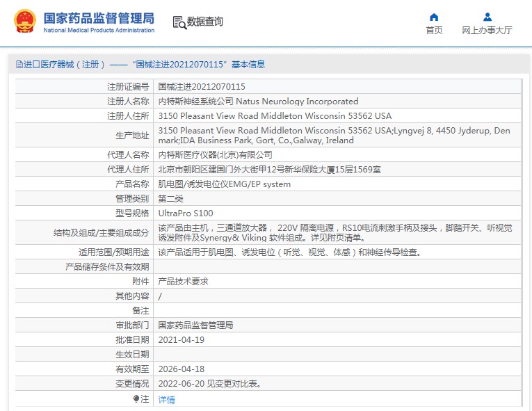Click product name 肌电图/诱发电位仪EMG/EP system
The height and width of the screenshot is (411, 532).
(x=224, y=184)
